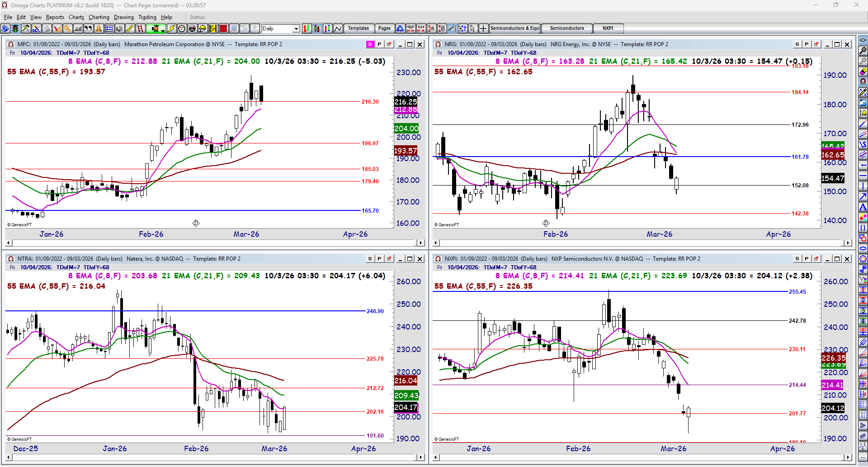Click the bell alerts icon
The width and height of the screenshot is (868, 467).
(99, 29)
